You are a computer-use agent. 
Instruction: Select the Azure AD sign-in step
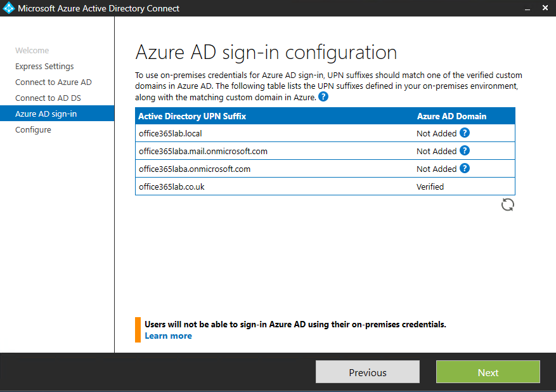[57, 114]
